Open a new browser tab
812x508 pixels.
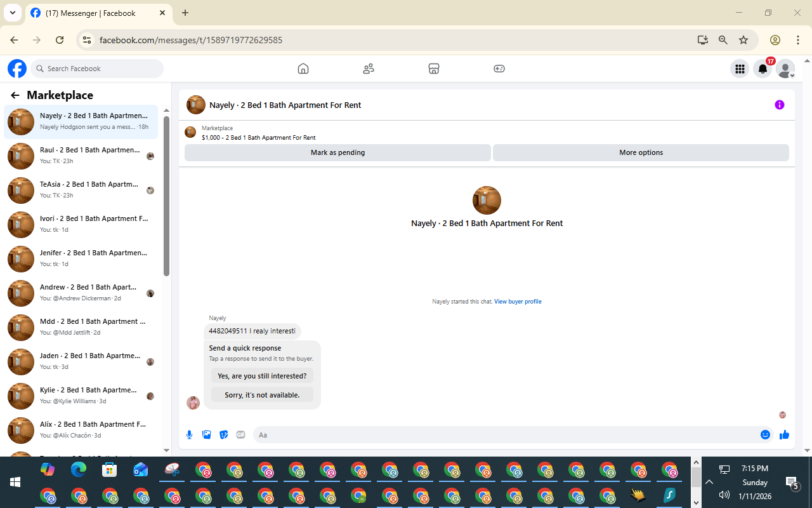coord(185,13)
